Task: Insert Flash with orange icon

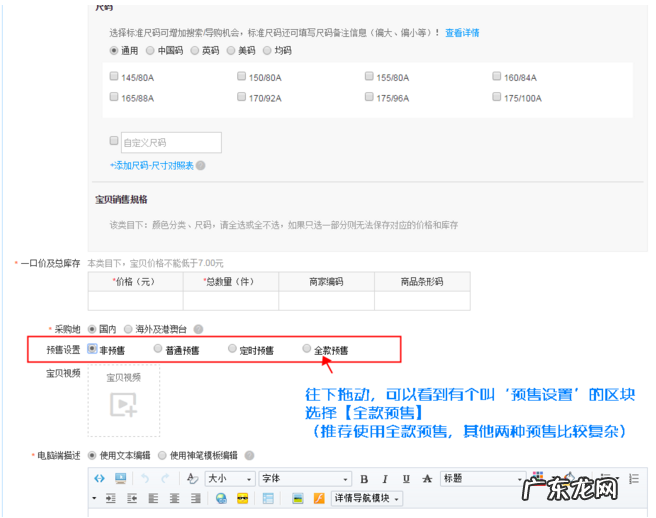Action: [x=319, y=498]
